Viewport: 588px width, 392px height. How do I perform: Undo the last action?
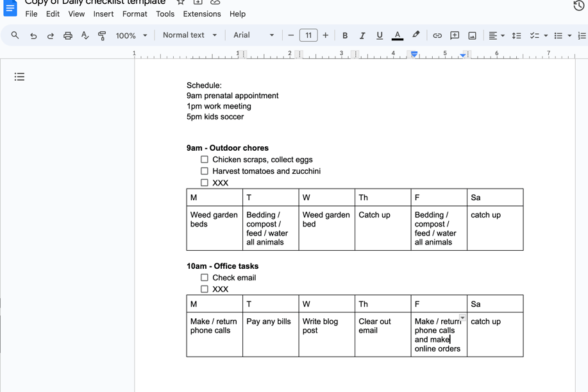point(33,36)
